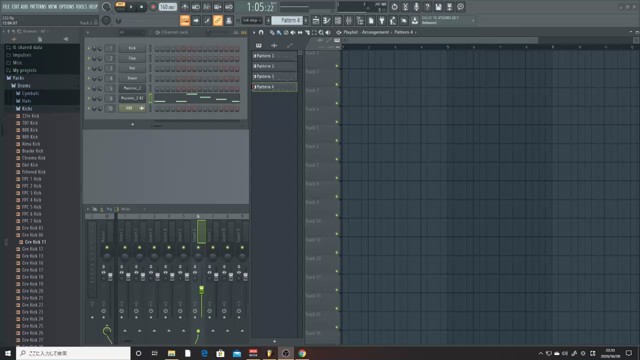640x360 pixels.
Task: Toggle the PAT/SONG mode switch
Action: (x=120, y=7)
